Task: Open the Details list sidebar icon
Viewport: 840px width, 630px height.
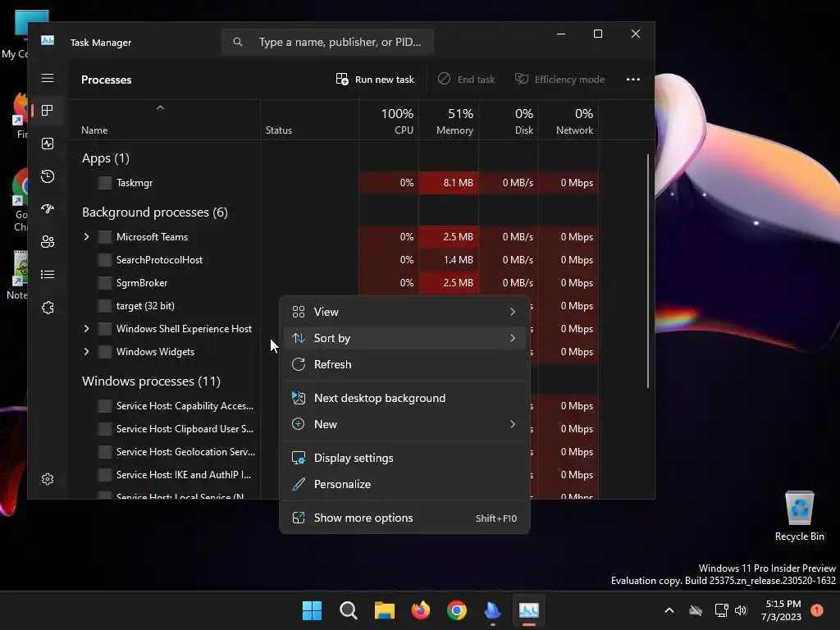Action: coord(48,274)
